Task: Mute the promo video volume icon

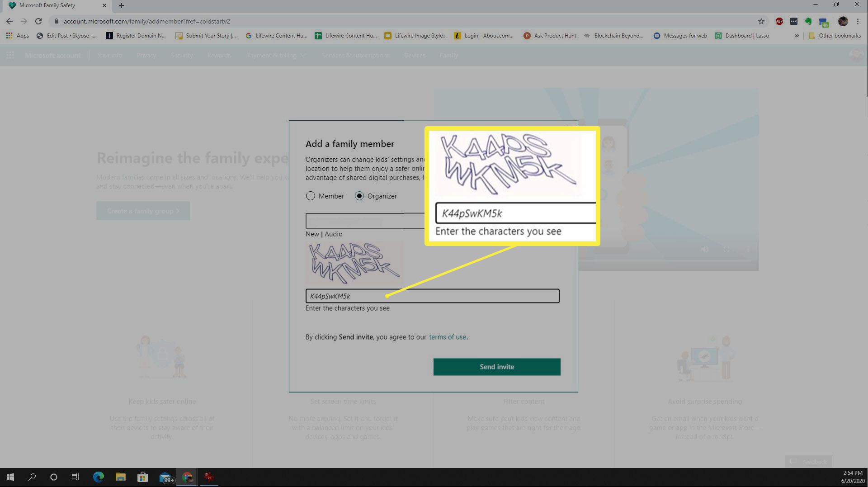Action: pyautogui.click(x=704, y=249)
